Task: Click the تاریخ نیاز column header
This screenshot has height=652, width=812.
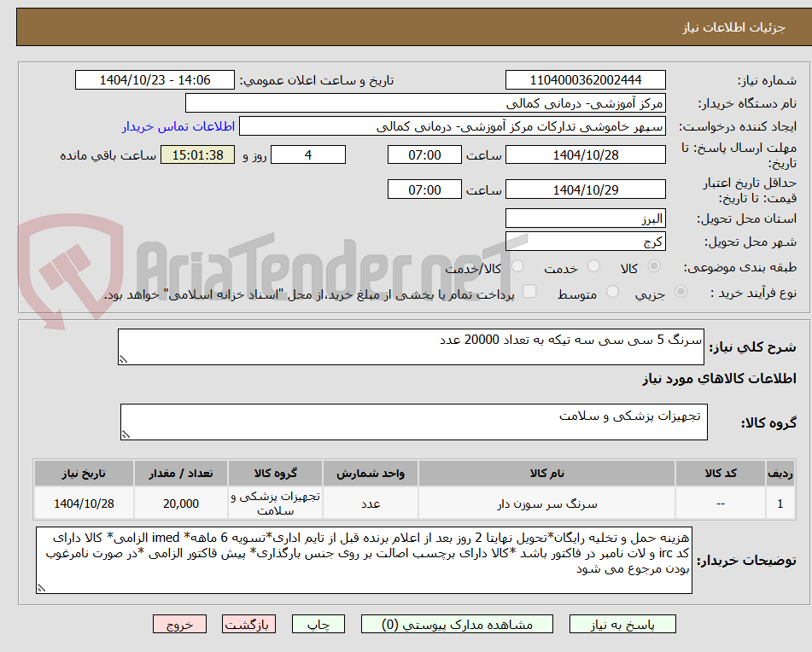Action: (x=84, y=474)
